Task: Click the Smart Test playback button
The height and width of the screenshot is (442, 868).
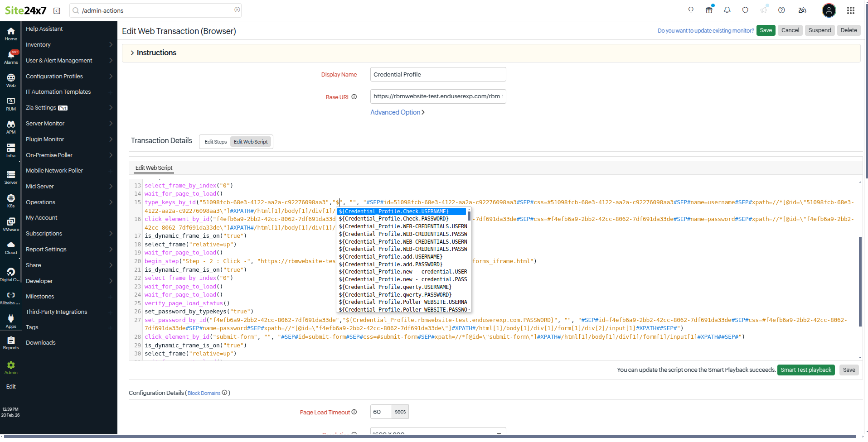Action: click(x=805, y=370)
